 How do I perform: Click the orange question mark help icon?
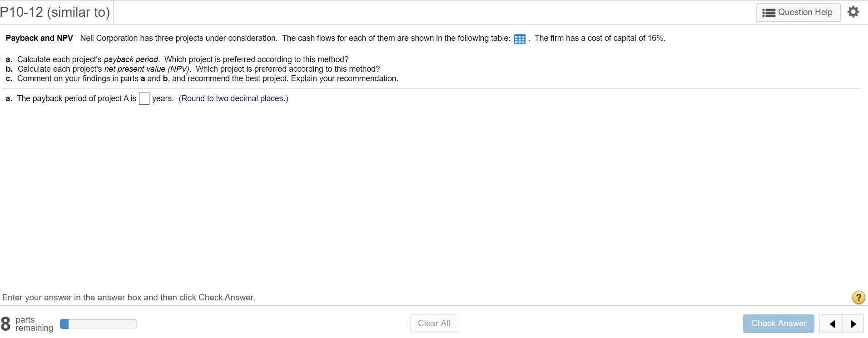858,298
